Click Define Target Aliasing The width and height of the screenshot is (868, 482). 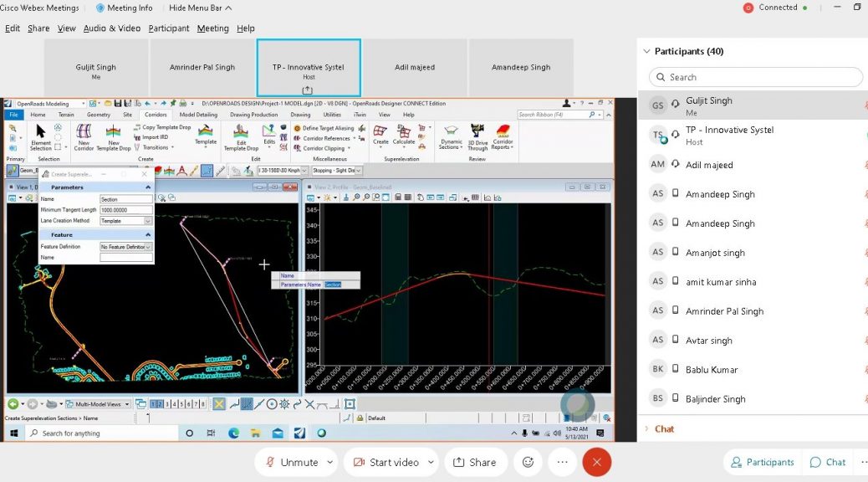point(324,128)
